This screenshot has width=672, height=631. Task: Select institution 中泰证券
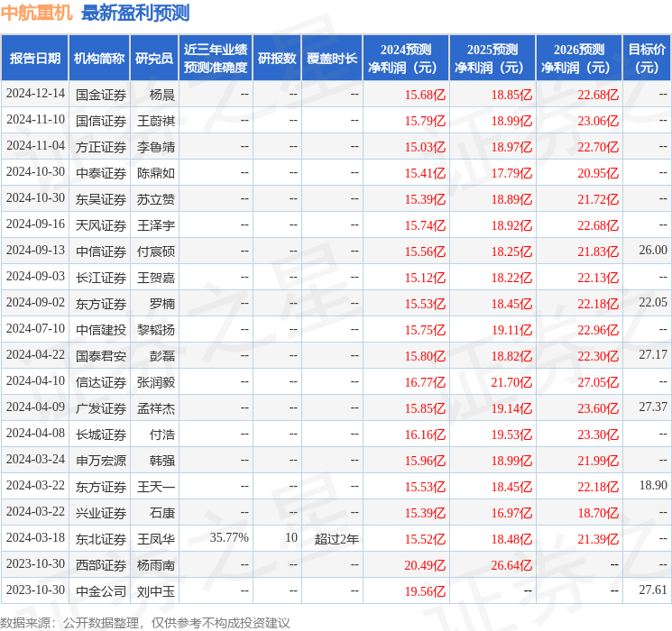[101, 173]
